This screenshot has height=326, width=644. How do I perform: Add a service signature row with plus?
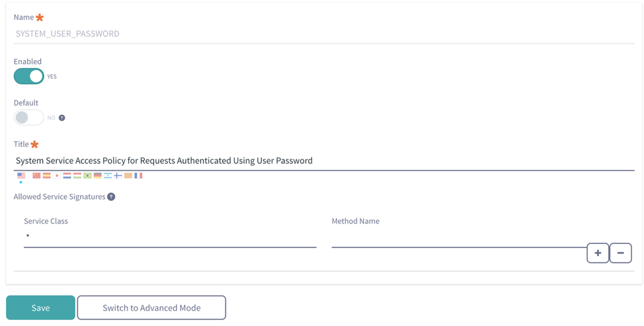coord(598,253)
